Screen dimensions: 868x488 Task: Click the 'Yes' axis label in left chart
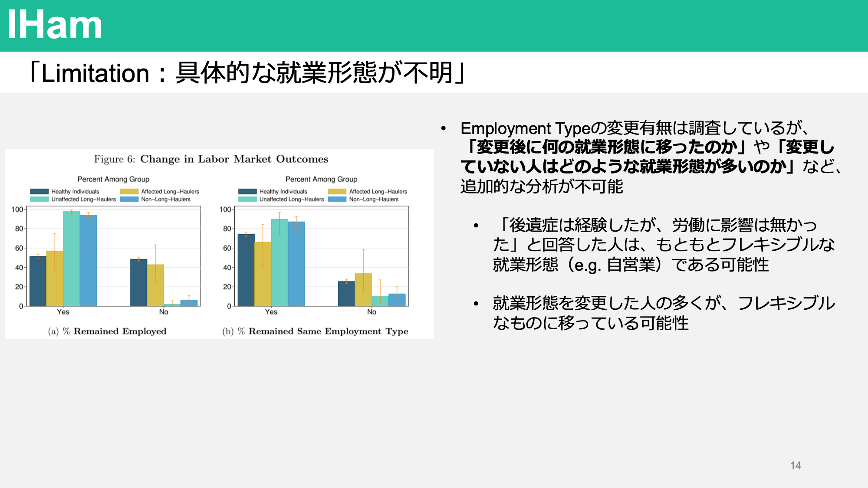63,312
